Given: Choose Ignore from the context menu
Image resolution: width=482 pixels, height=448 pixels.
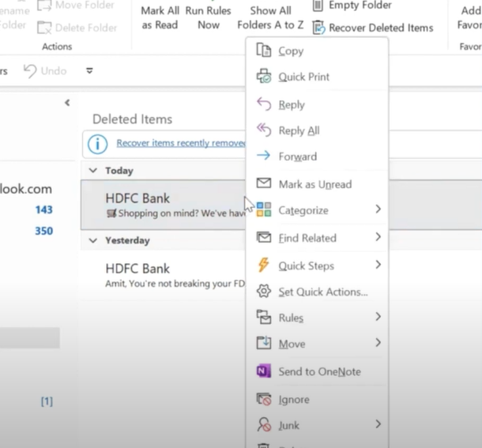Looking at the screenshot, I should pos(317,399).
